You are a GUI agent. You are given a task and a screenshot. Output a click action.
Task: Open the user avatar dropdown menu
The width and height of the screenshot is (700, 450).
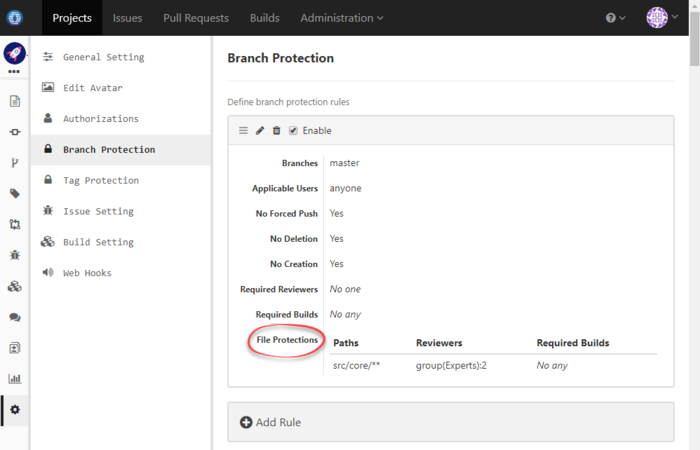pos(662,18)
